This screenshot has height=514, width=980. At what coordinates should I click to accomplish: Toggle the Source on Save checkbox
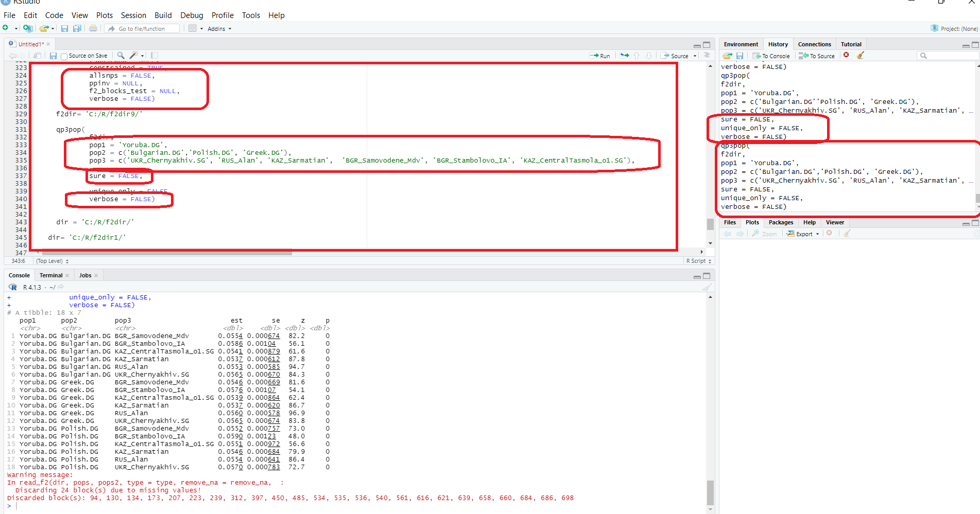64,56
